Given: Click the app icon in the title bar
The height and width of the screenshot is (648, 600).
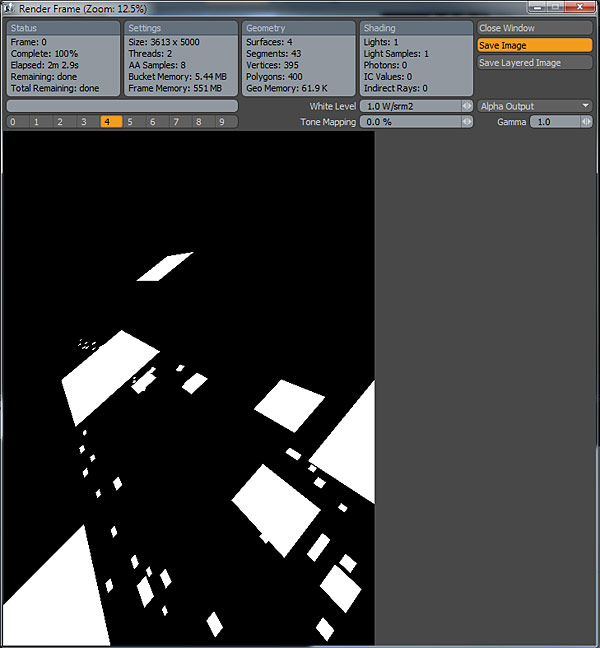Looking at the screenshot, I should (x=8, y=8).
